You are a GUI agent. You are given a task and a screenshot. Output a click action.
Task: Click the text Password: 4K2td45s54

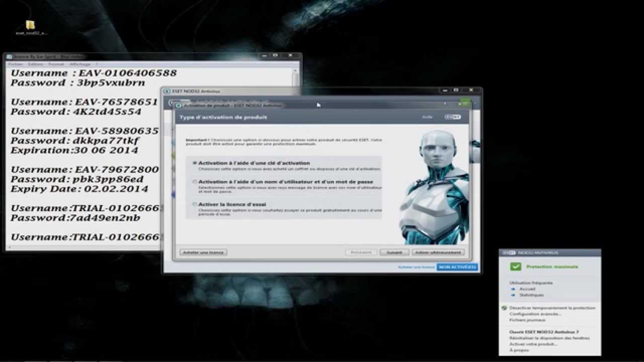pyautogui.click(x=76, y=112)
